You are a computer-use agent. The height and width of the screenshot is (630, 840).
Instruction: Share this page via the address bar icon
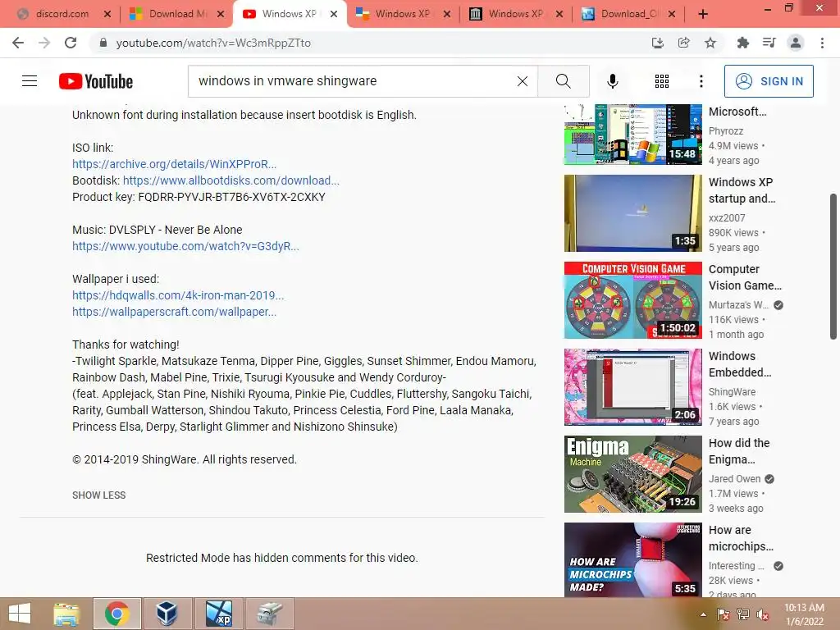tap(683, 43)
